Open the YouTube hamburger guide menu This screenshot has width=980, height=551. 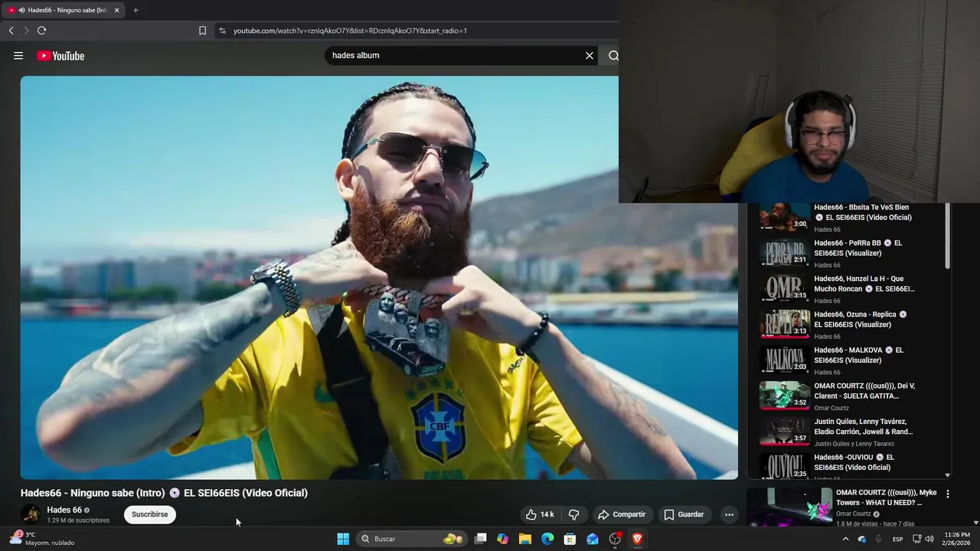coord(18,56)
